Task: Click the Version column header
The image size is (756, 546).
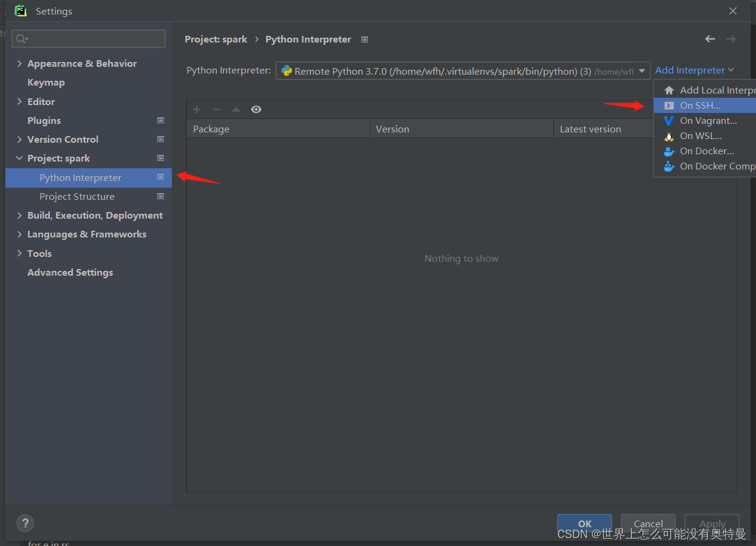Action: pos(461,129)
